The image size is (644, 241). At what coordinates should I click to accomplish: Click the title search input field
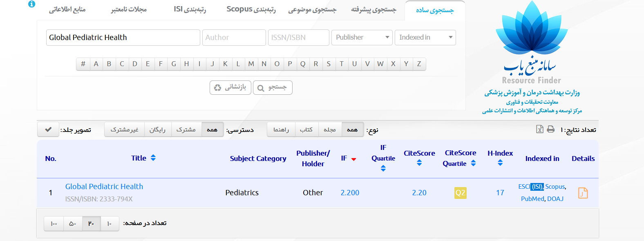(123, 37)
